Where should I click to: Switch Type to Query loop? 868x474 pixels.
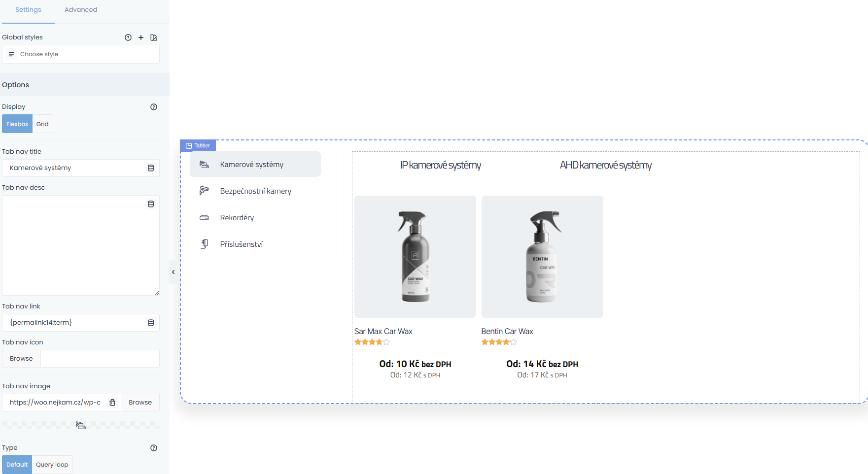click(x=52, y=465)
